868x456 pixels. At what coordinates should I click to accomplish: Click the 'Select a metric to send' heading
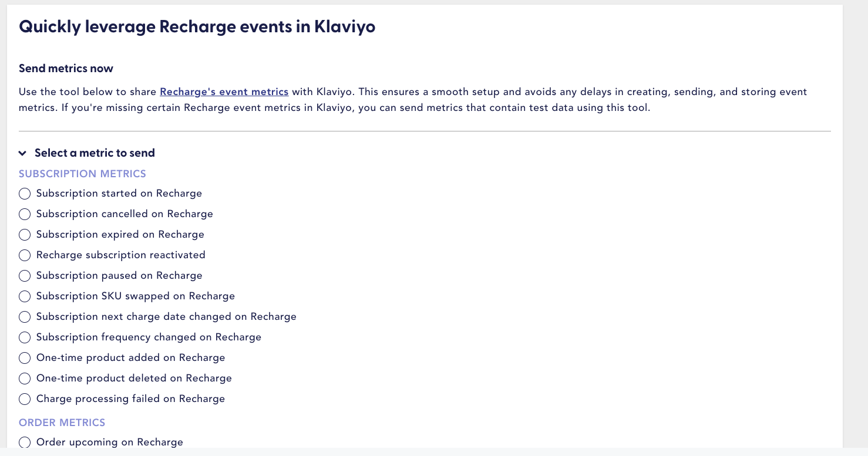(95, 153)
